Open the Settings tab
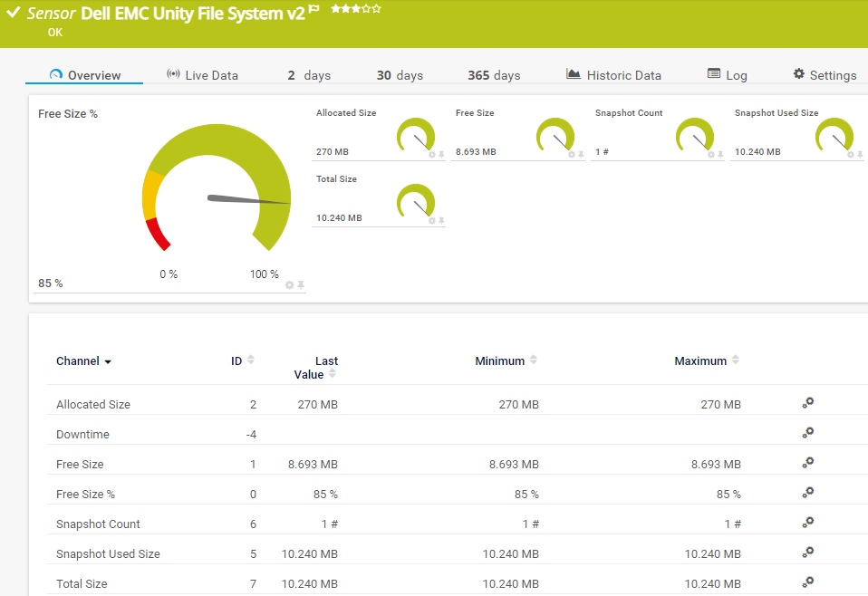This screenshot has height=596, width=868. point(825,75)
